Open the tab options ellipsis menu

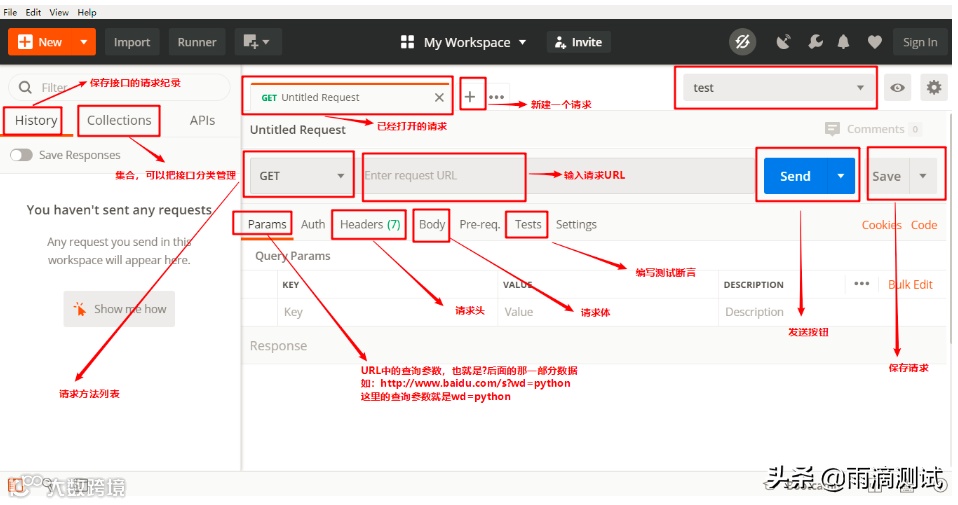(497, 96)
